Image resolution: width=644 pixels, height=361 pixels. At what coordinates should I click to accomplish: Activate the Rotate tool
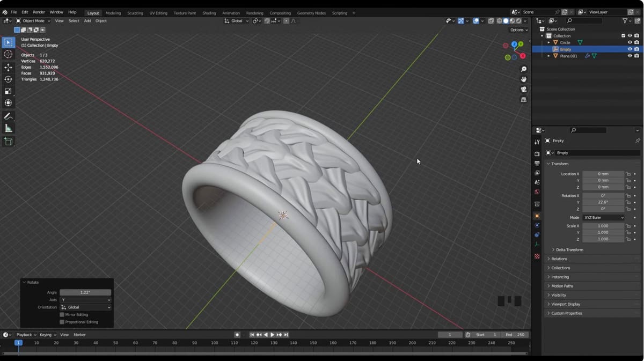tap(8, 79)
